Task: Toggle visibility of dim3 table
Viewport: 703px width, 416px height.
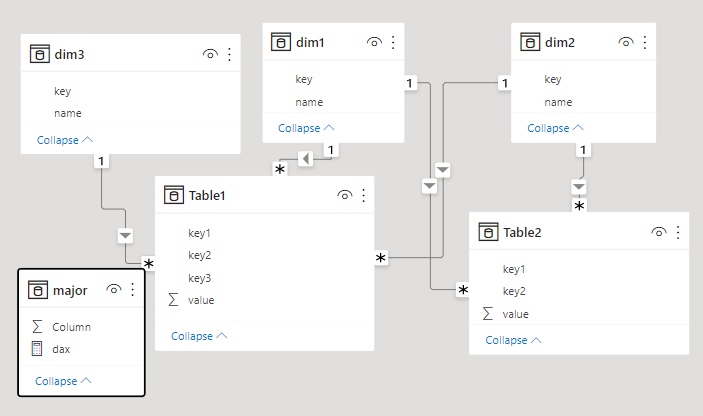Action: point(210,54)
